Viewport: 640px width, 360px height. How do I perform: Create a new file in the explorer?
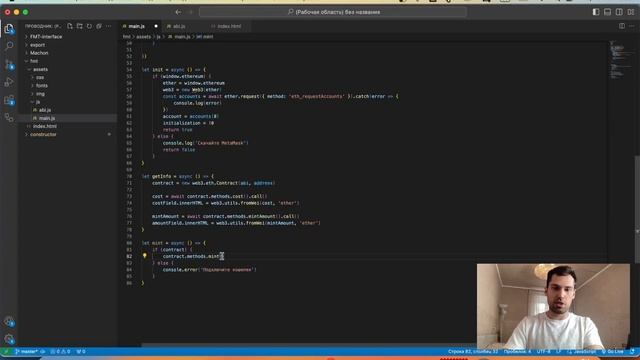pyautogui.click(x=70, y=26)
